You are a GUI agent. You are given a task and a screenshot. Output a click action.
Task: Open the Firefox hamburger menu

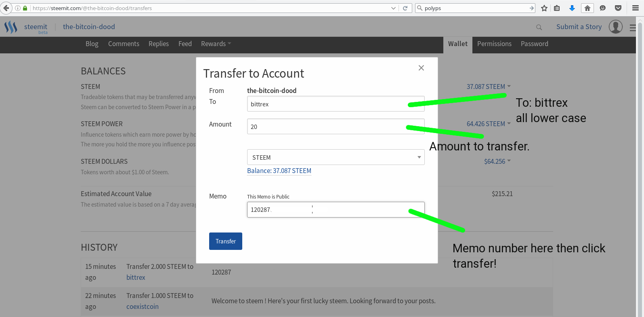point(635,8)
